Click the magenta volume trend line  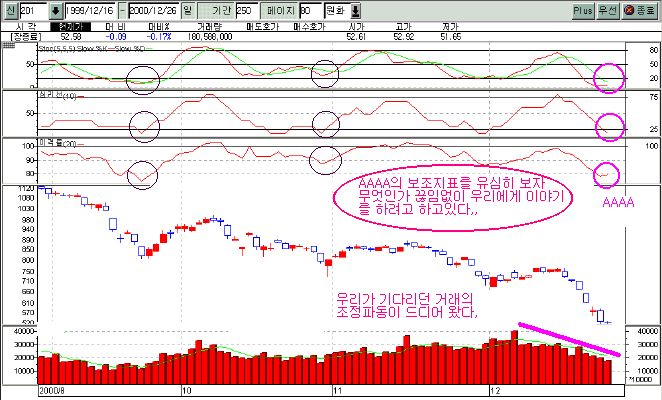coord(569,340)
